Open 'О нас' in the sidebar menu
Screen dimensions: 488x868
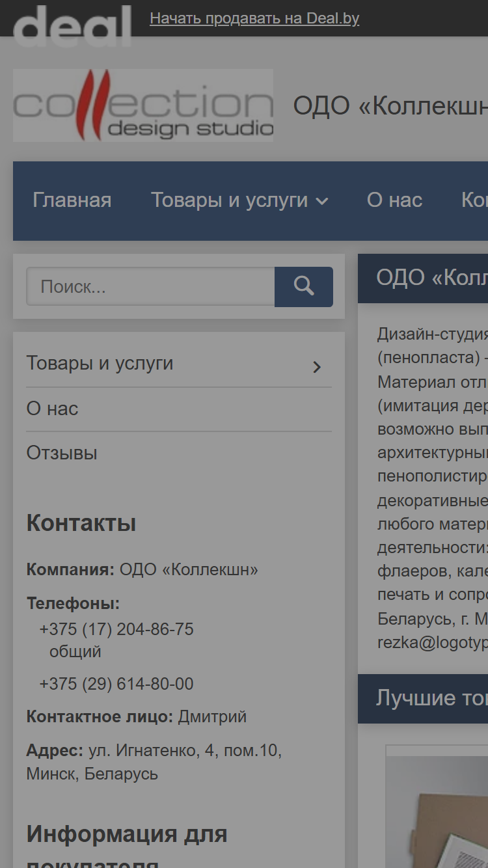(x=52, y=409)
